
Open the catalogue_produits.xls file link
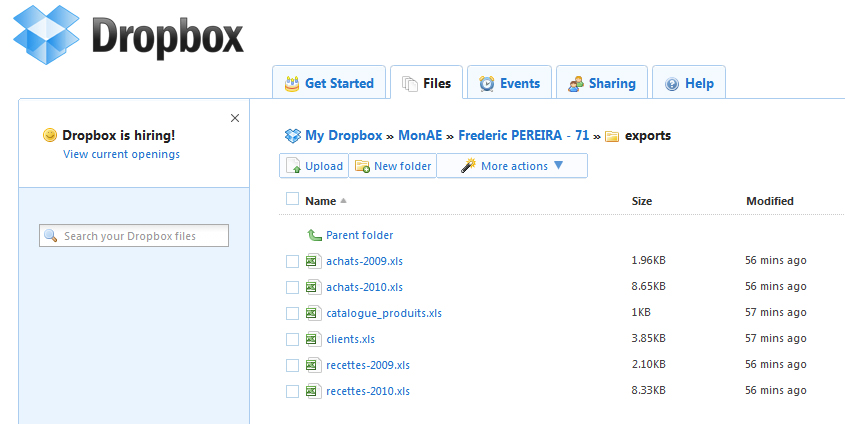pyautogui.click(x=384, y=313)
